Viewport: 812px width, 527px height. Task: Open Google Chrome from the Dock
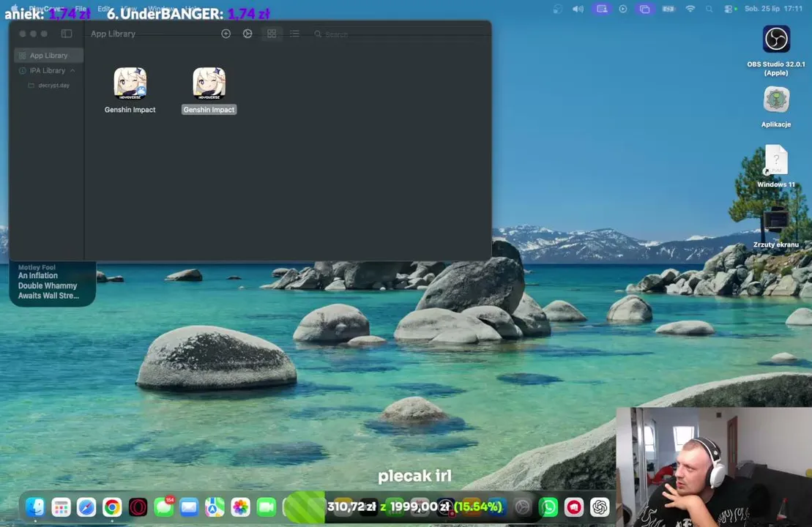point(112,507)
